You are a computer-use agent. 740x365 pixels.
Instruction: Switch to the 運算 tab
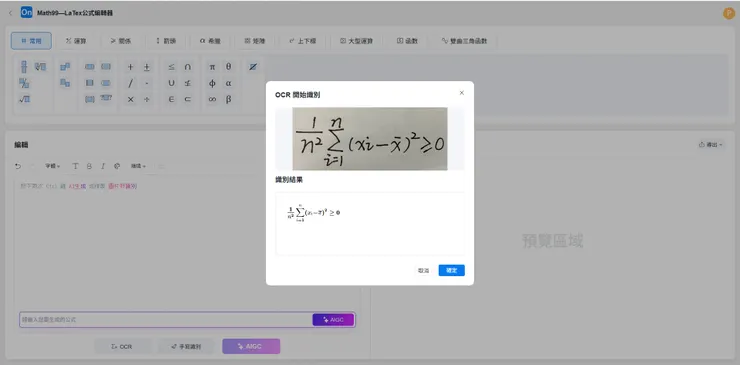tap(76, 41)
